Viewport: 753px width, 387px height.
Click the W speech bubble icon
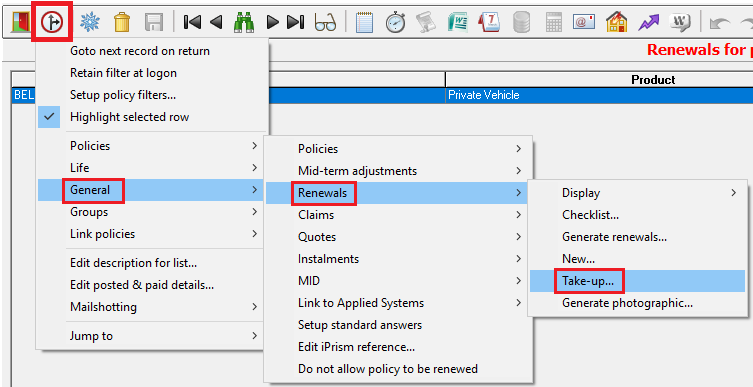pyautogui.click(x=680, y=22)
